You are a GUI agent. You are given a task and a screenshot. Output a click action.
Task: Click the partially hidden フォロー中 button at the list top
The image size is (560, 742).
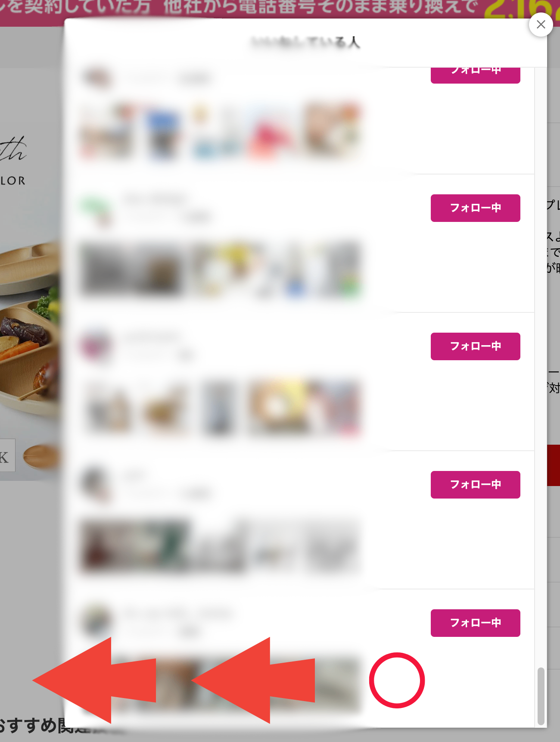pyautogui.click(x=475, y=75)
